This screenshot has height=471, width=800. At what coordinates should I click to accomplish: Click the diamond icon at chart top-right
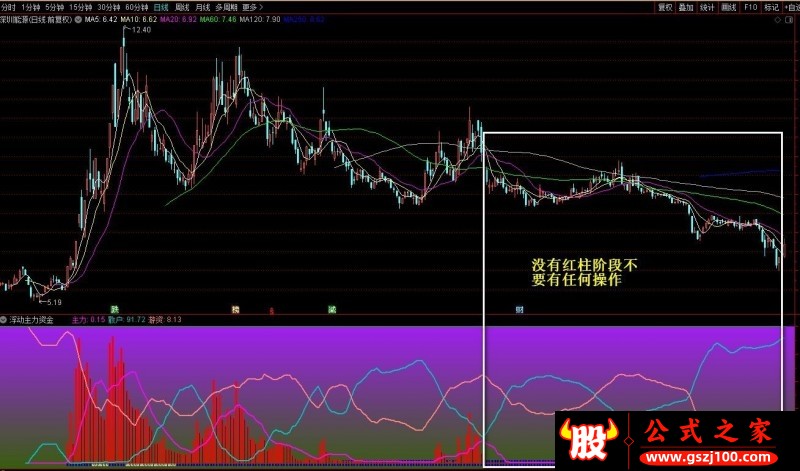(x=778, y=20)
